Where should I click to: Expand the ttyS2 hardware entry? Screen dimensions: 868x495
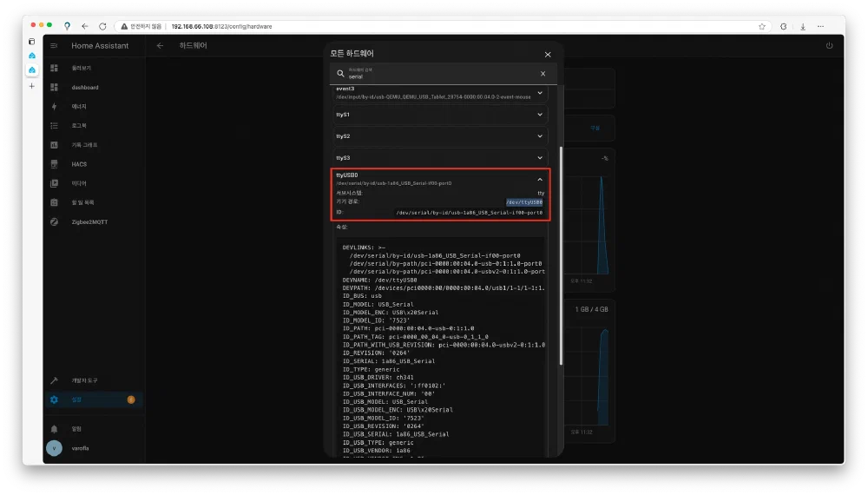click(540, 136)
